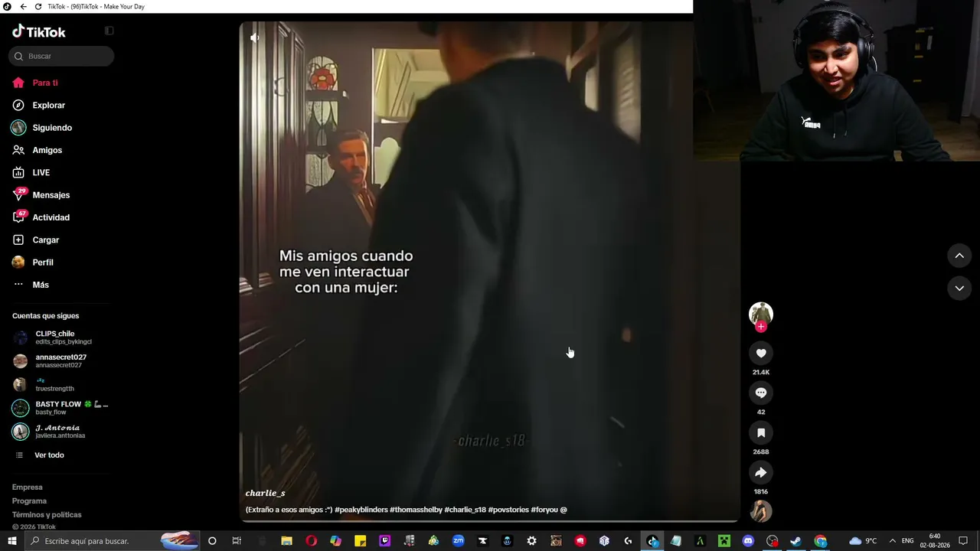Open Google Chrome from the taskbar
This screenshot has width=980, height=551.
coord(821,541)
